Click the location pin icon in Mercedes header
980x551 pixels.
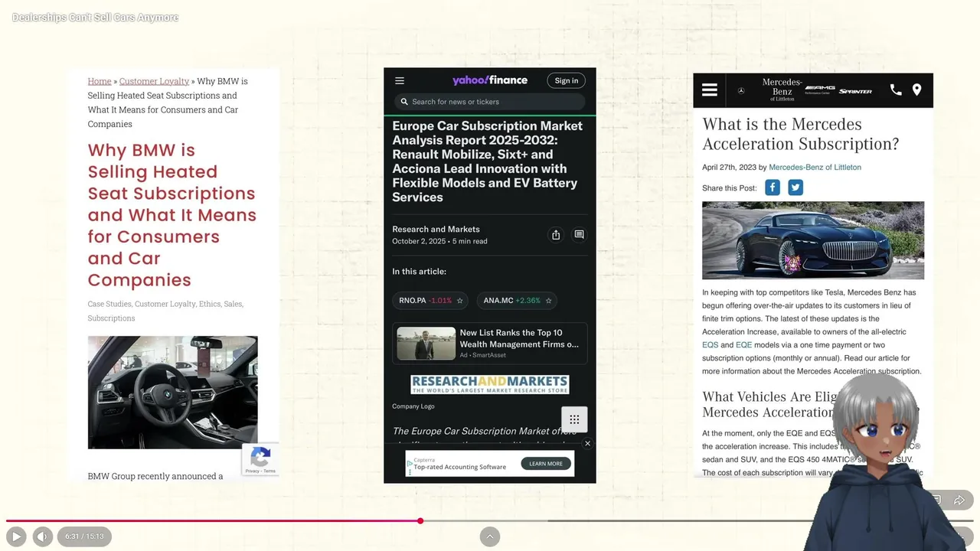[916, 90]
